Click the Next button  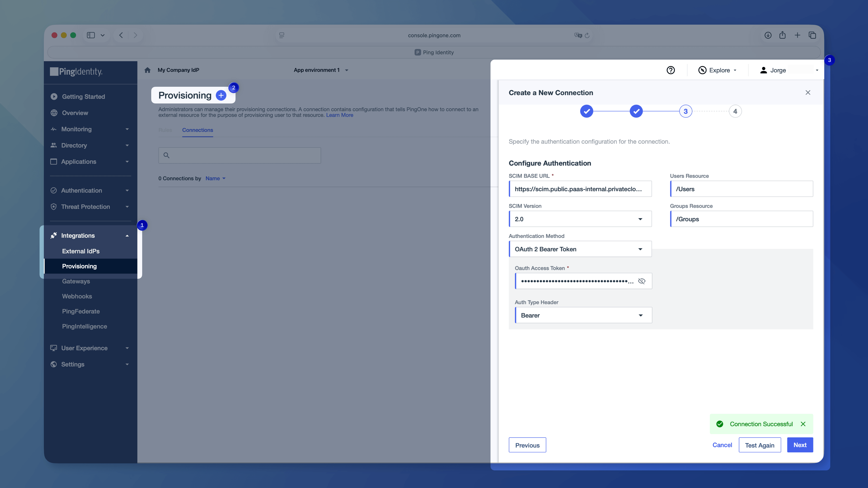800,445
